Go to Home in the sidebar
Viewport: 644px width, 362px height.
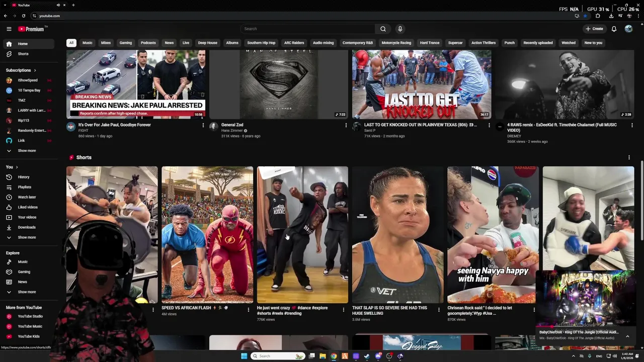[x=28, y=44]
